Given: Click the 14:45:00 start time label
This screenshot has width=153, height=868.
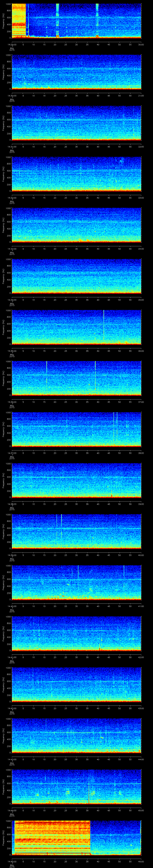Looking at the screenshot, I should tap(12, 861).
